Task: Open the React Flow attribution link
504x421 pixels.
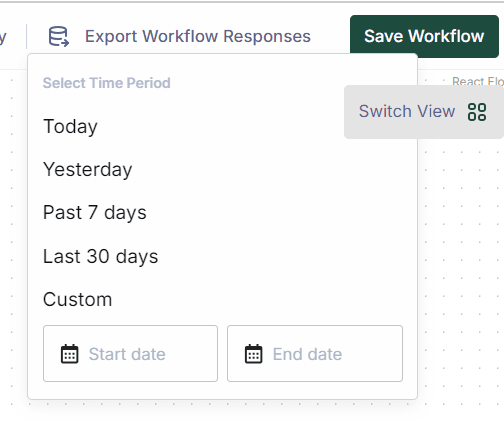Action: point(478,81)
